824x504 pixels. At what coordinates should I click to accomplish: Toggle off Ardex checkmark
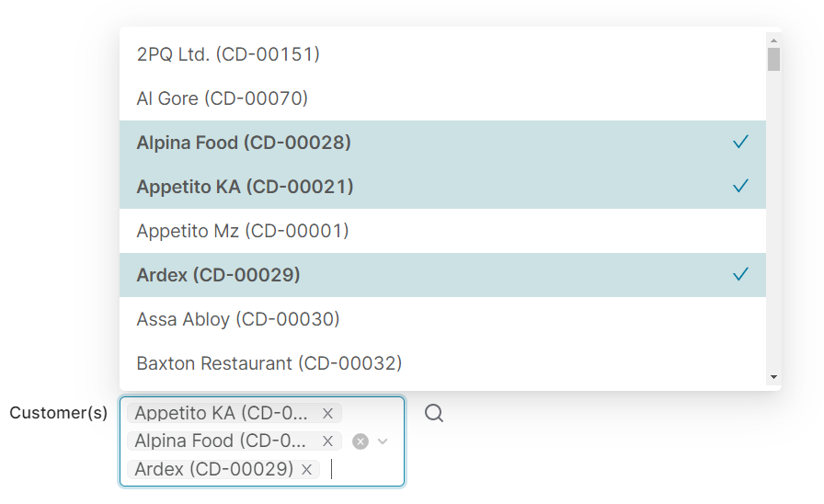coord(740,275)
